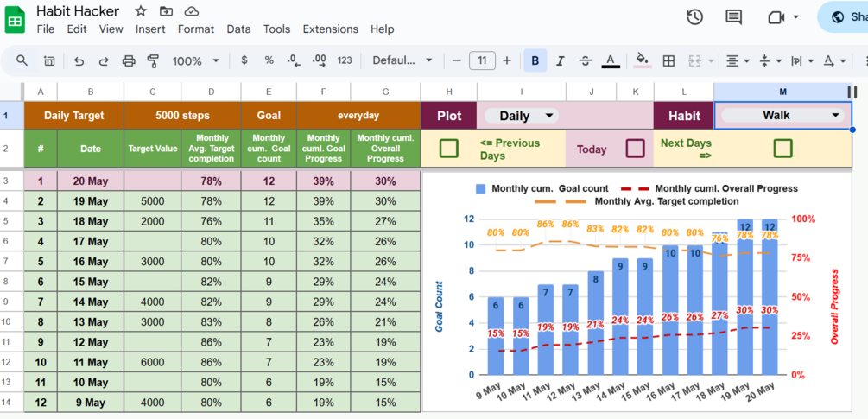
Task: Click the font size field
Action: (482, 60)
